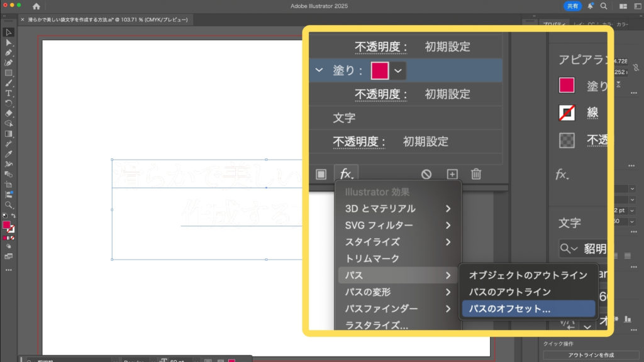644x362 pixels.
Task: Click the 不透明度 link under 文字 row
Action: [360, 141]
